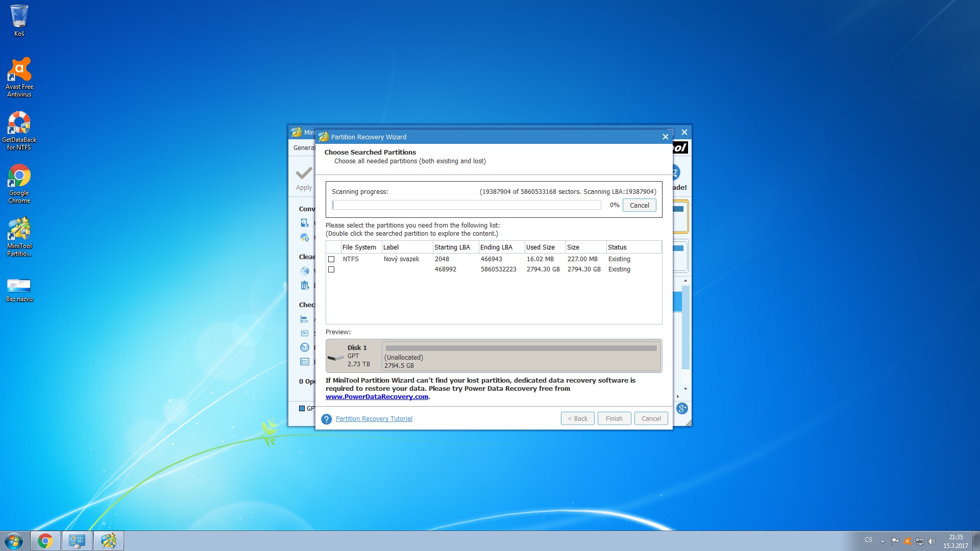Screen dimensions: 980x551
Task: Go back with the Back button
Action: (577, 419)
